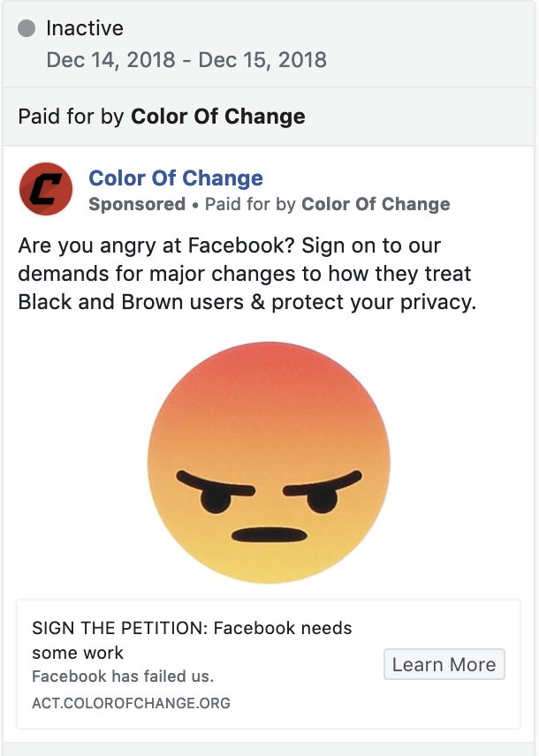Click the Inactive status label
The width and height of the screenshot is (539, 756).
coord(85,28)
